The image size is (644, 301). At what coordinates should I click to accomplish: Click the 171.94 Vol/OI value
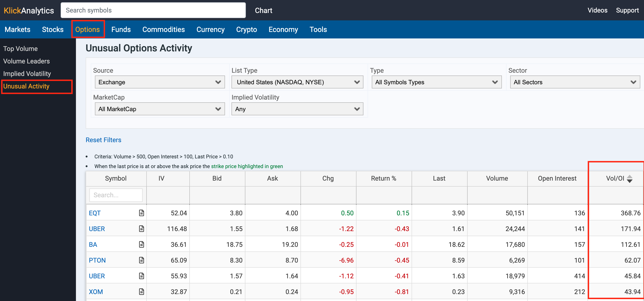tap(631, 229)
